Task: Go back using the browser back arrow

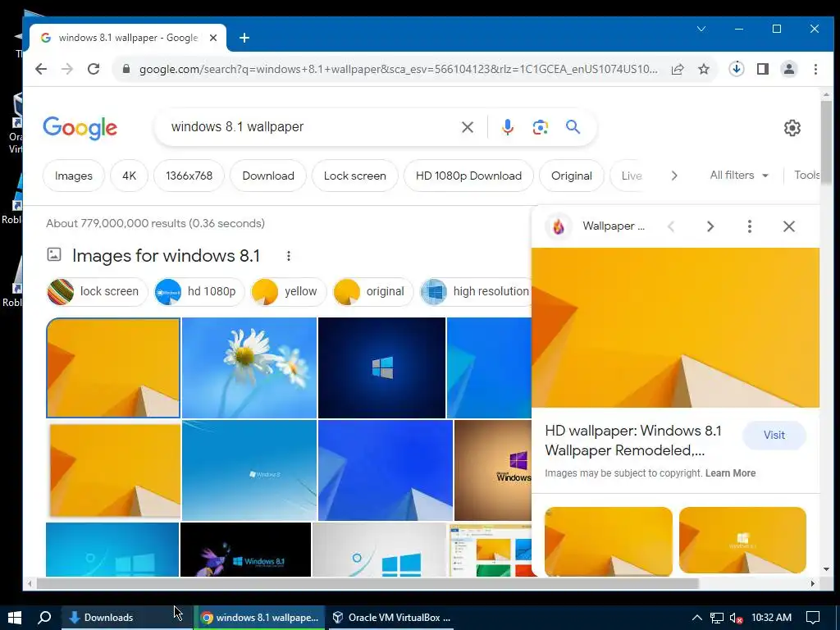Action: [x=41, y=69]
